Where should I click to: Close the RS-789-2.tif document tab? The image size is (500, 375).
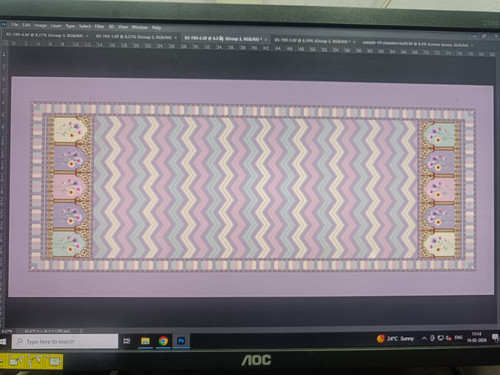(265, 39)
